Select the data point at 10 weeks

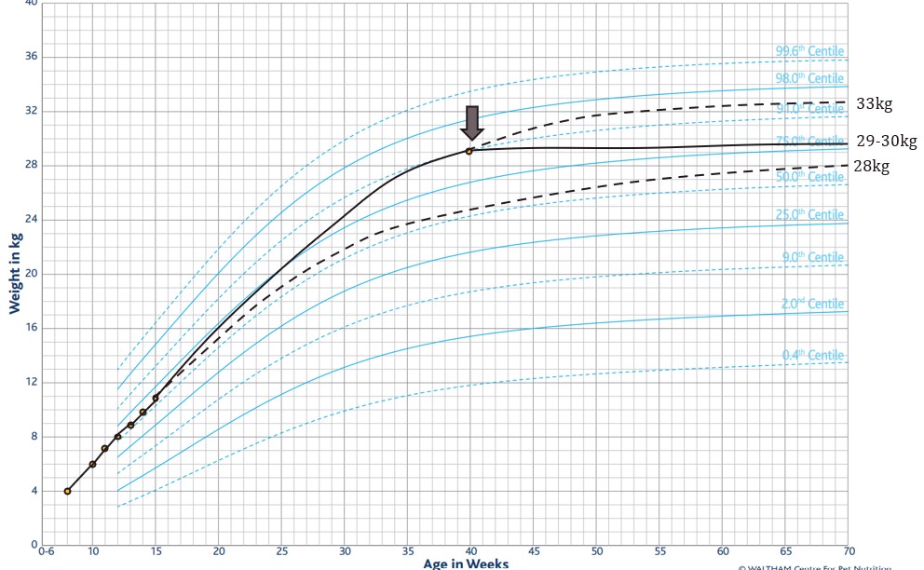92,464
